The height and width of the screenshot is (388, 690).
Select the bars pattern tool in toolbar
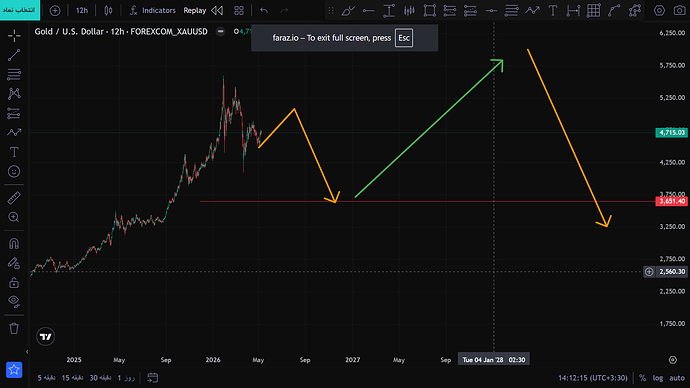409,11
